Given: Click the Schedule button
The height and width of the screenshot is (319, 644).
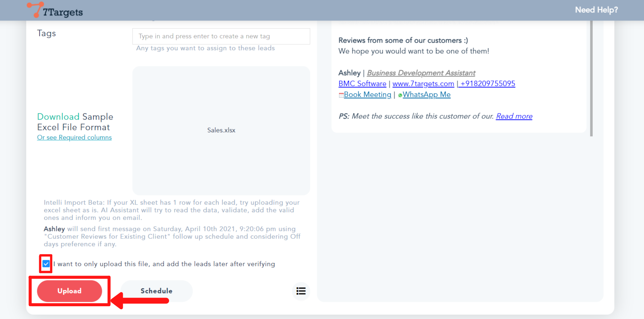Looking at the screenshot, I should (x=156, y=291).
